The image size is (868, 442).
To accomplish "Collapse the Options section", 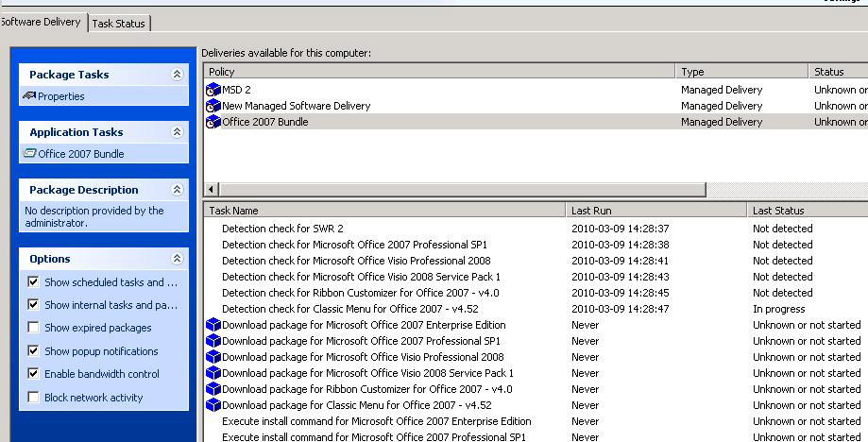I will coord(177,259).
